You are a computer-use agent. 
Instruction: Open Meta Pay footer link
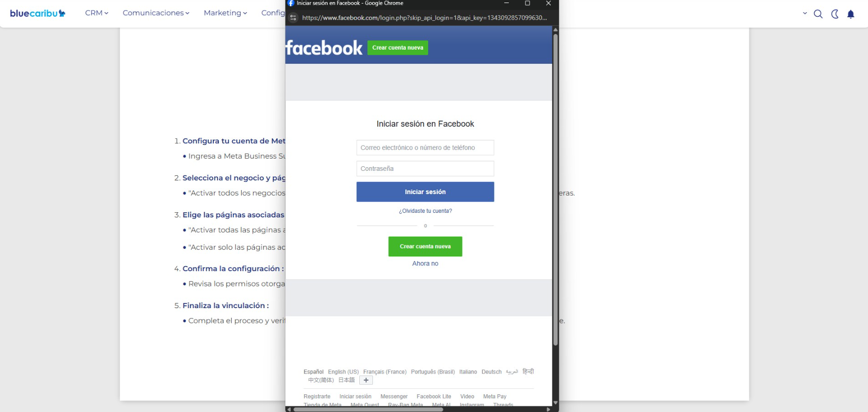click(495, 397)
